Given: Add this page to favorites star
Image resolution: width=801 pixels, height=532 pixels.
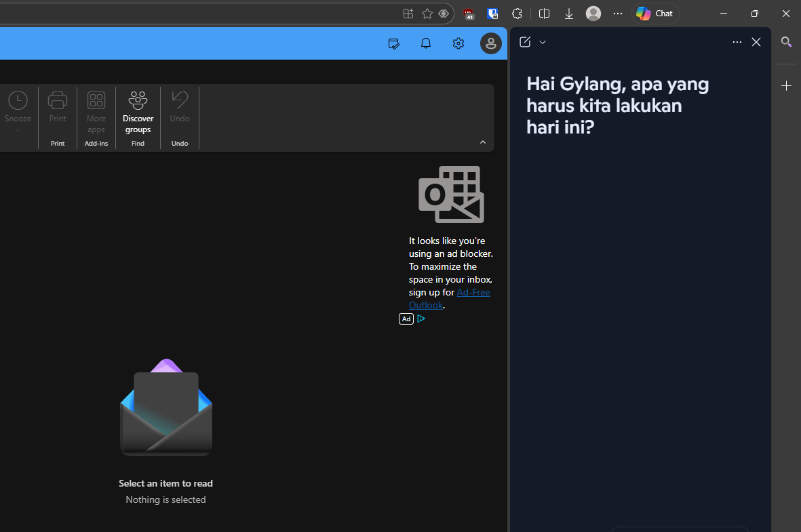Looking at the screenshot, I should (427, 14).
